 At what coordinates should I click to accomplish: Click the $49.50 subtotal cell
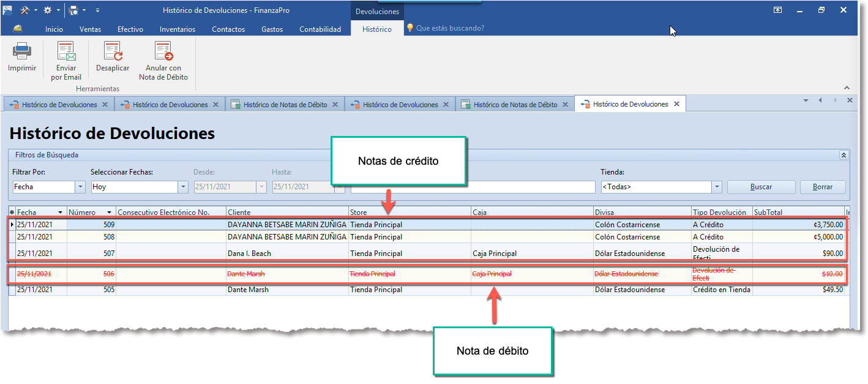pyautogui.click(x=798, y=290)
